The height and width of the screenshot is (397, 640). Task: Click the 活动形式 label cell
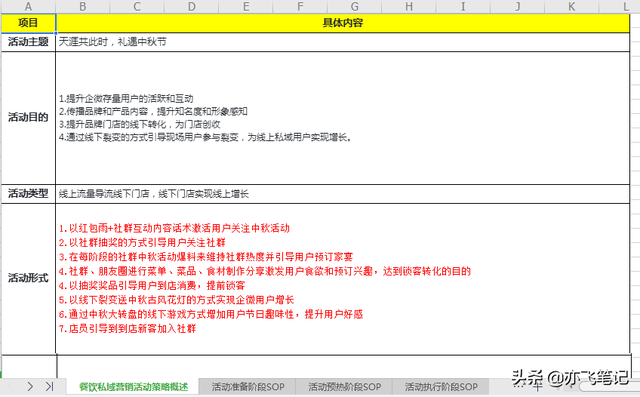28,278
